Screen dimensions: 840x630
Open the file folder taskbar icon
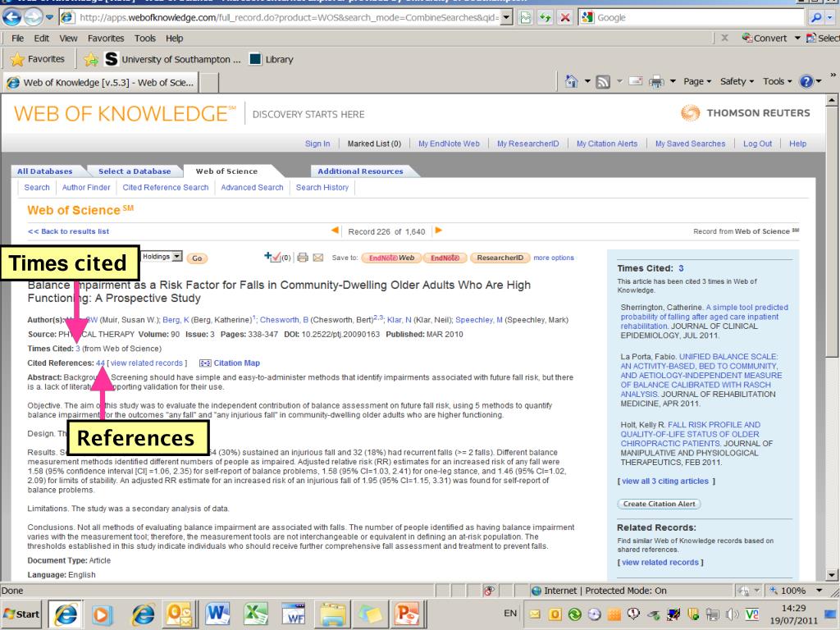(332, 614)
